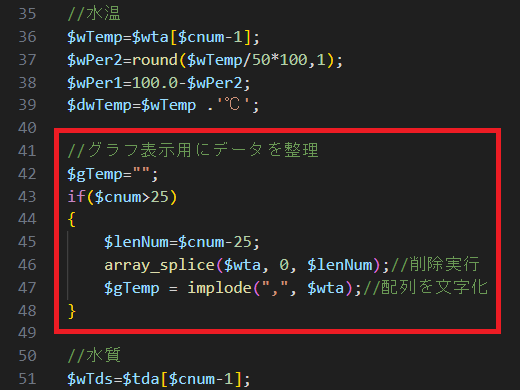The image size is (520, 390).
Task: Click the //水質 comment
Action: point(94,355)
